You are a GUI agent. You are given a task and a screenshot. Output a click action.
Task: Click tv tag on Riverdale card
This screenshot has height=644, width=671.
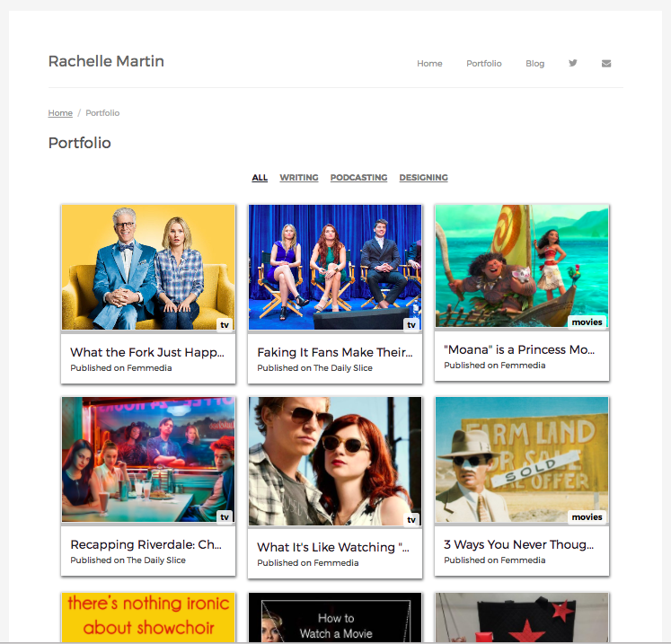(x=225, y=517)
